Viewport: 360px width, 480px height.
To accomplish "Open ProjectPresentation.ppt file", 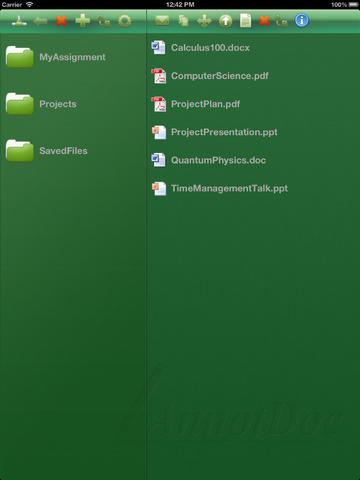I will (x=253, y=132).
